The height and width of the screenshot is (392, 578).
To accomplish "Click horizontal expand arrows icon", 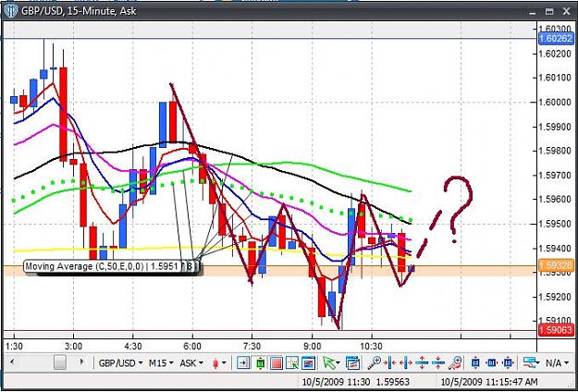I will (405, 363).
